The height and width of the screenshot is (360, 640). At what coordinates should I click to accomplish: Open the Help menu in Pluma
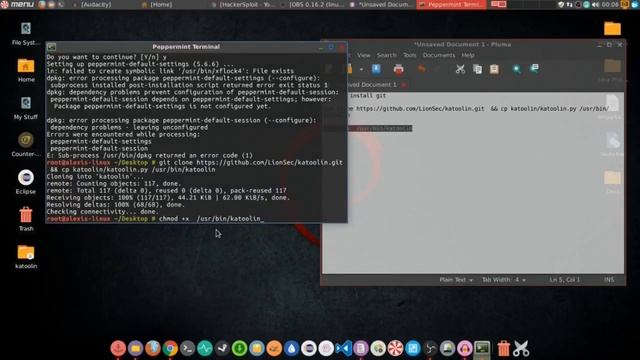pyautogui.click(x=468, y=55)
